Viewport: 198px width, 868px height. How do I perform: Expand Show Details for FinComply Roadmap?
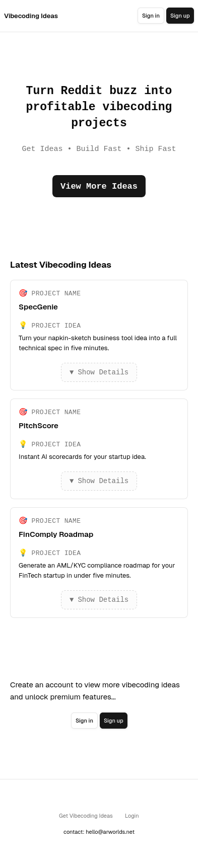tap(99, 600)
